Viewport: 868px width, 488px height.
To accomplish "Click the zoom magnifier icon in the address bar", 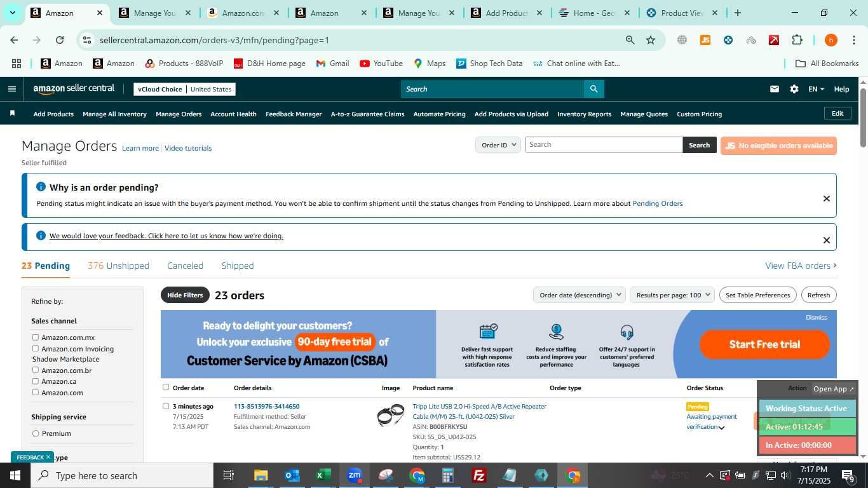I will coord(630,40).
